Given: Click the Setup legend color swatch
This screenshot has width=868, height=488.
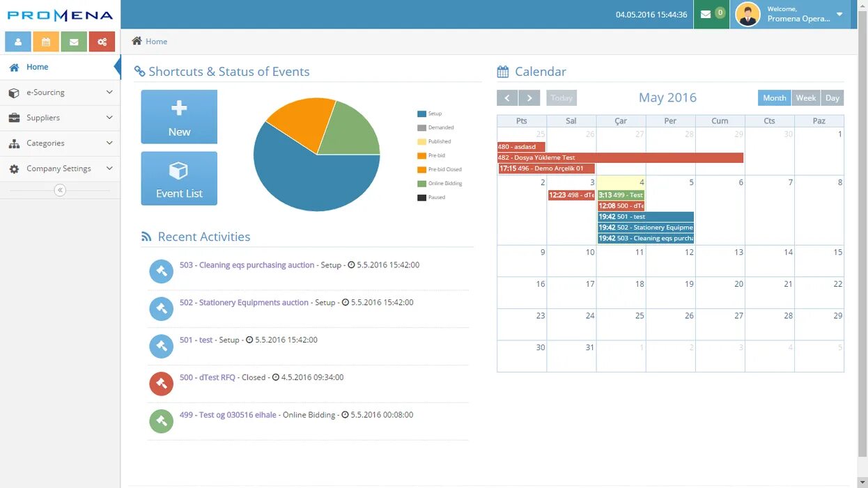Looking at the screenshot, I should pos(421,113).
